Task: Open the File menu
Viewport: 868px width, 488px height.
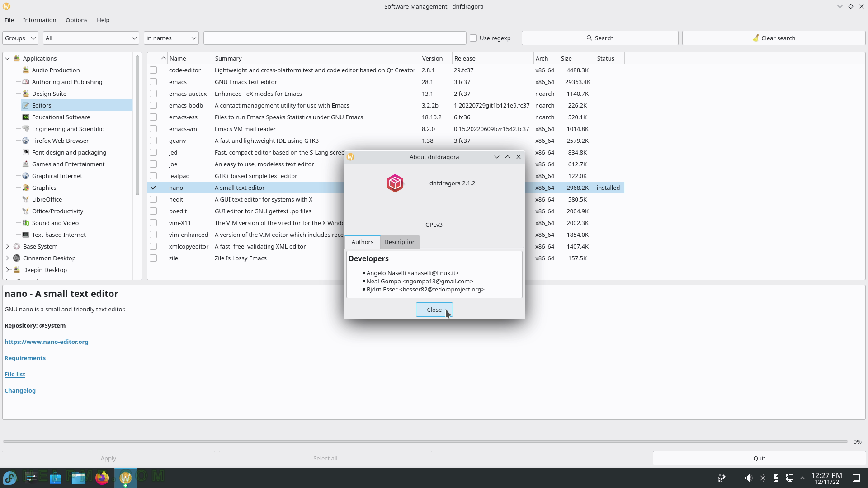Action: (x=9, y=20)
